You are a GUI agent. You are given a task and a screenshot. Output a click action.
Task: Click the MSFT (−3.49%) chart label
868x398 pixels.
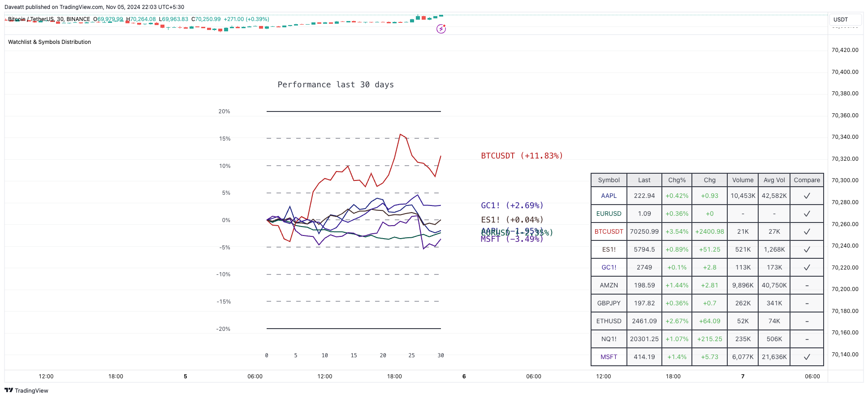coord(512,240)
